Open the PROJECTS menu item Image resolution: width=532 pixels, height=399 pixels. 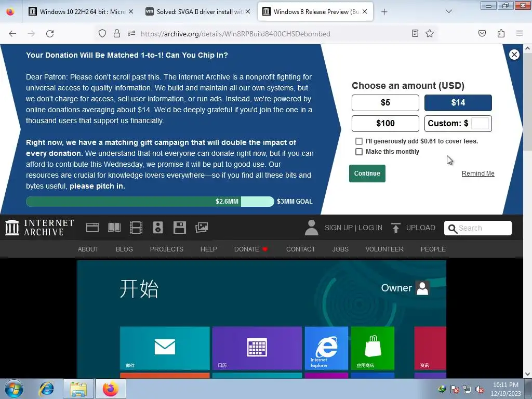(167, 249)
